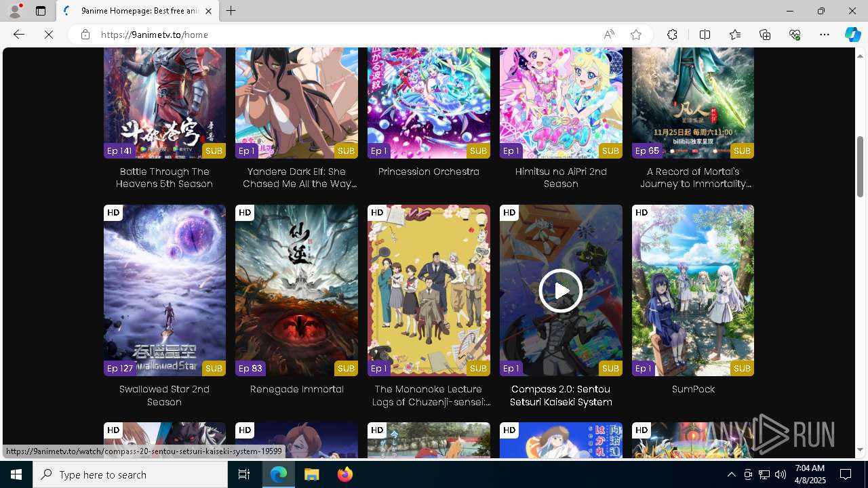Stop loading the current page
868x488 pixels.
(49, 35)
